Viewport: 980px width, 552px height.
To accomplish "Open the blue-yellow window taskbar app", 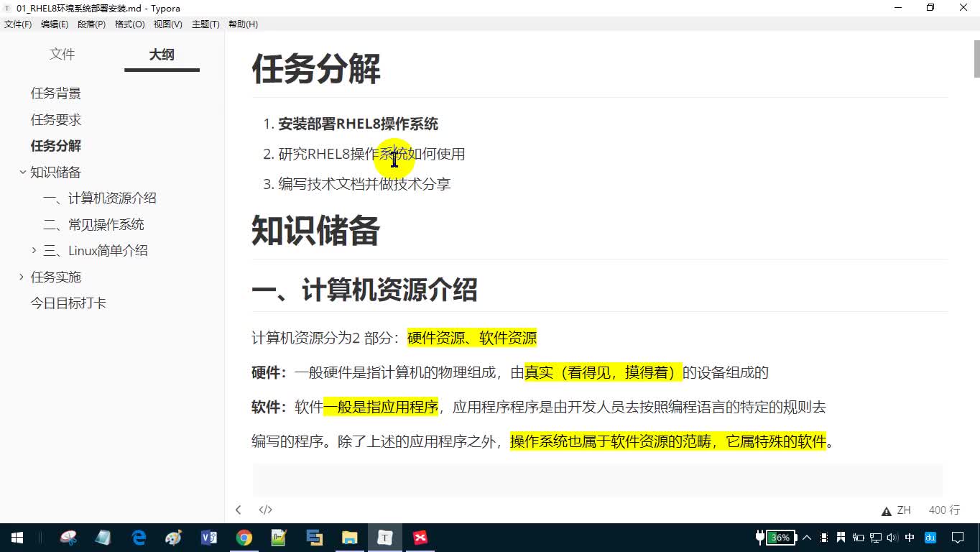I will click(315, 537).
